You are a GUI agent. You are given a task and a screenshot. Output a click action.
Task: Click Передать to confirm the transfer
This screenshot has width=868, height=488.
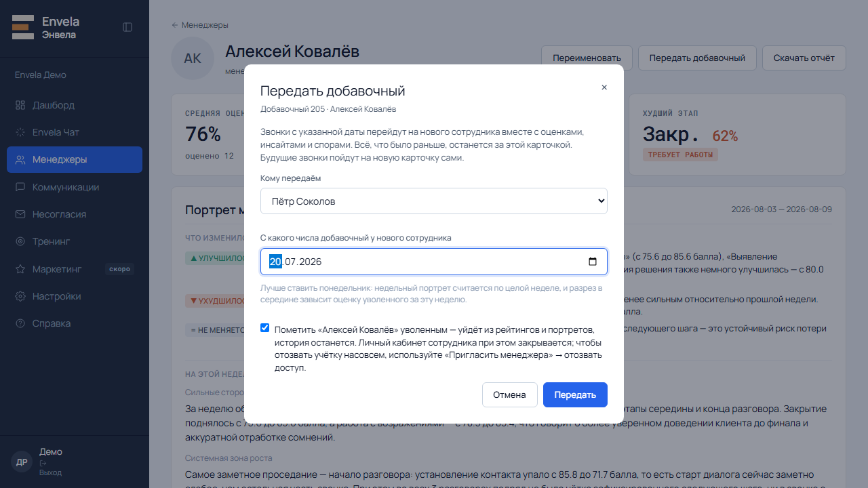pos(575,395)
